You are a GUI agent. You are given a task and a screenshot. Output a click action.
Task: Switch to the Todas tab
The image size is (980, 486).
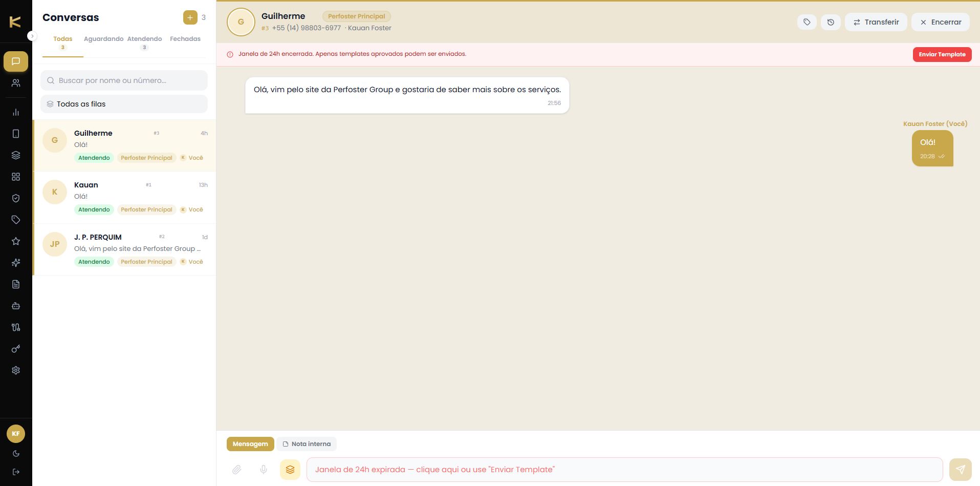[63, 43]
